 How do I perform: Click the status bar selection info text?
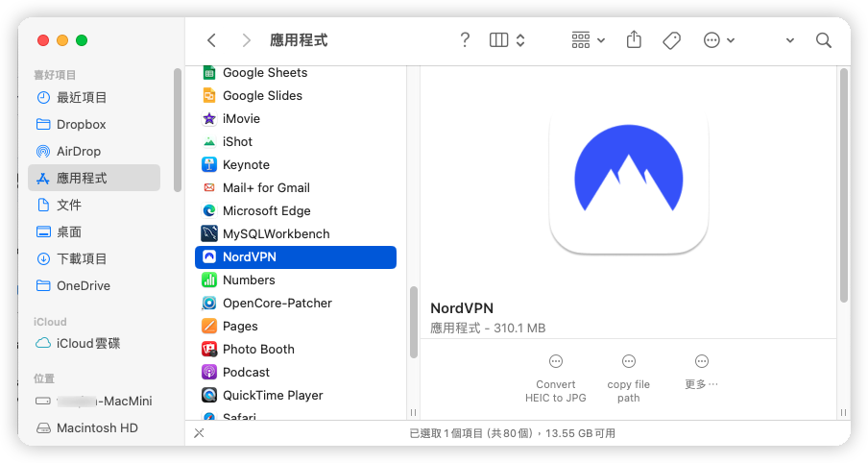pyautogui.click(x=512, y=433)
